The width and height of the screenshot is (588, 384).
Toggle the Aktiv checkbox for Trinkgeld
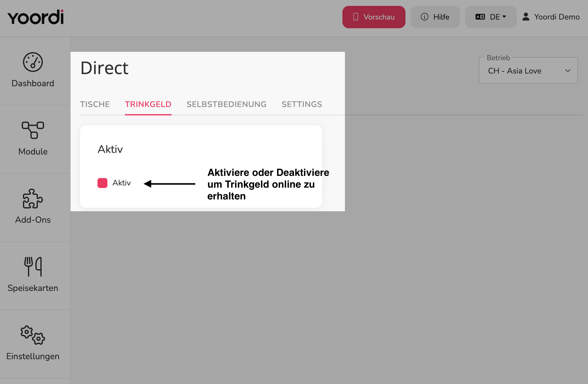coord(102,183)
